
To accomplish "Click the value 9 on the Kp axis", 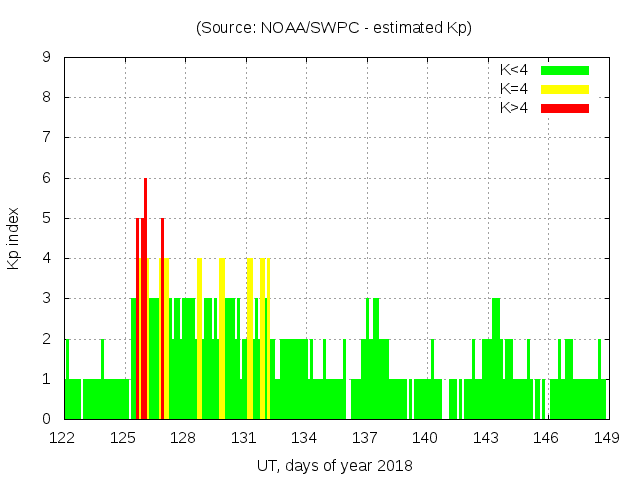I will coord(46,58).
